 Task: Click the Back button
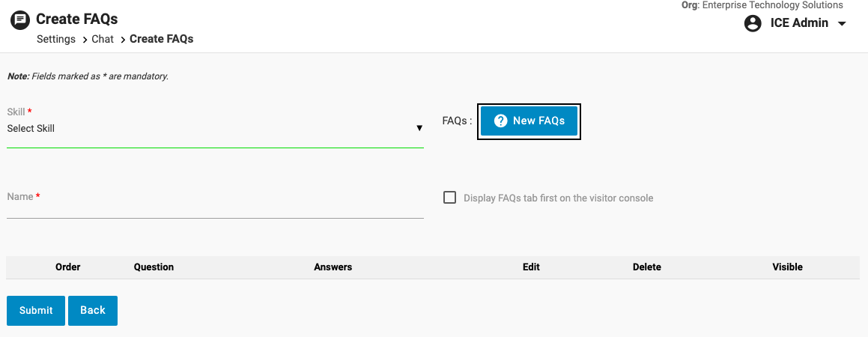pos(93,310)
